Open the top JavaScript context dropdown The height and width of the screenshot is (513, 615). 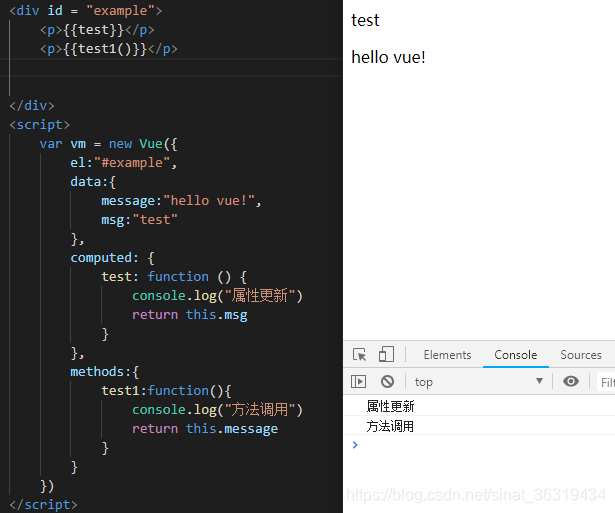click(479, 382)
